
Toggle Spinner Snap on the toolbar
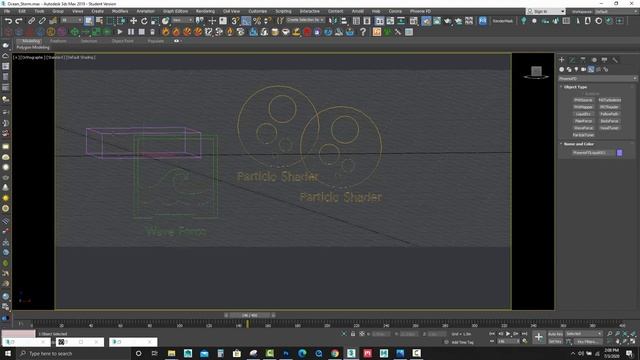click(x=268, y=21)
